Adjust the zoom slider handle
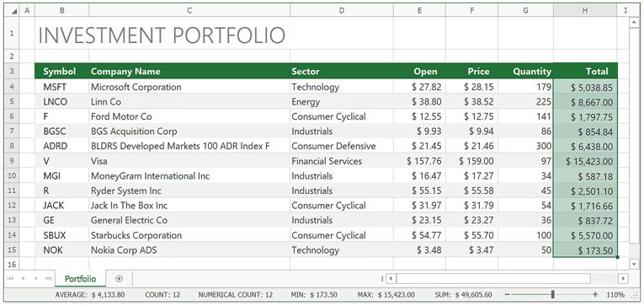Screen dimensions: 644x306 pyautogui.click(x=553, y=294)
